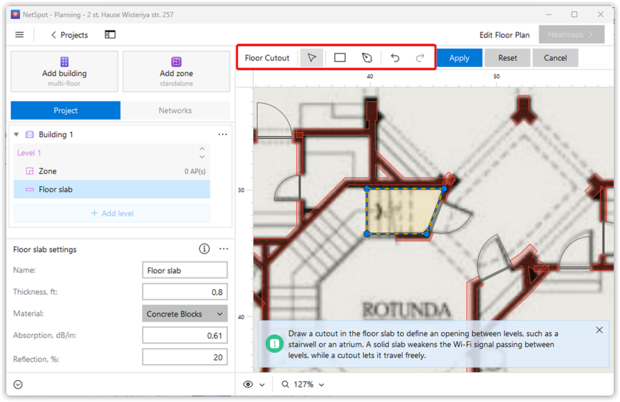Select Level 1 row

(x=112, y=153)
